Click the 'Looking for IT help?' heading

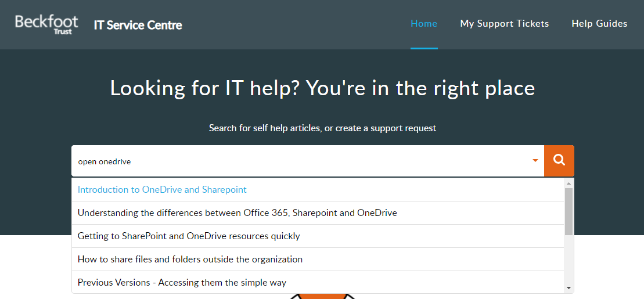coord(322,88)
